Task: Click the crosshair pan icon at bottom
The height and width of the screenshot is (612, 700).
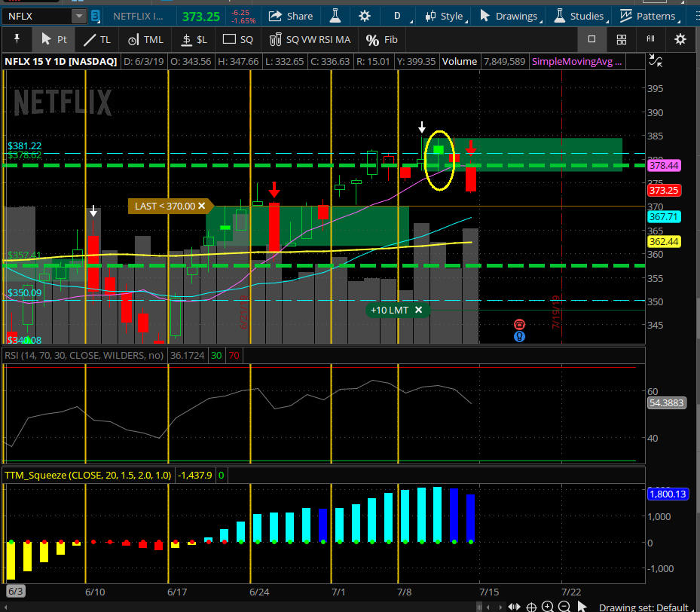Action: pos(531,607)
